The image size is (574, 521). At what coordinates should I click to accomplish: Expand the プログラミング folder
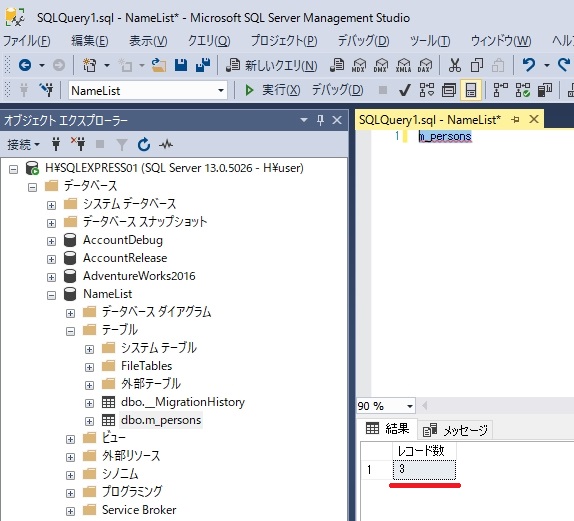tap(70, 493)
